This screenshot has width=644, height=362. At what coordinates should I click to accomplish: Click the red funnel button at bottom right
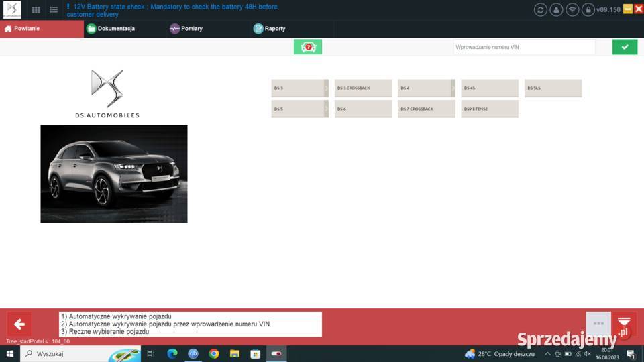pos(624,324)
